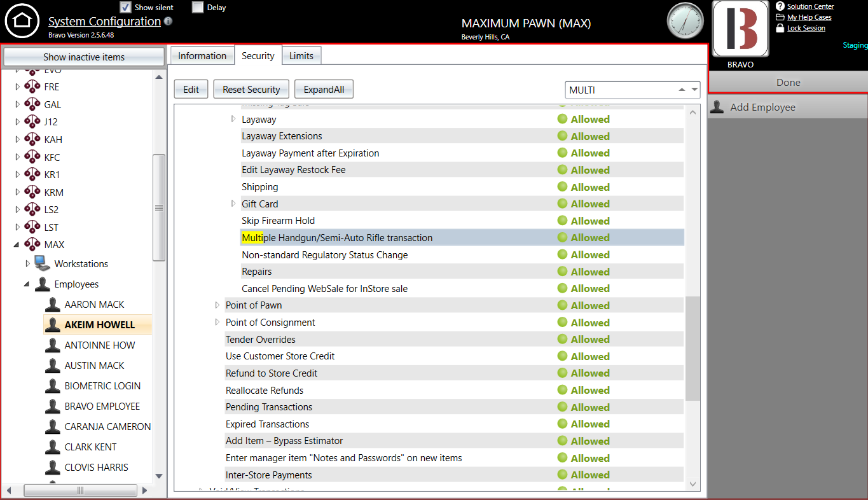Click the MAX store scales icon
The height and width of the screenshot is (500, 868).
(x=32, y=244)
